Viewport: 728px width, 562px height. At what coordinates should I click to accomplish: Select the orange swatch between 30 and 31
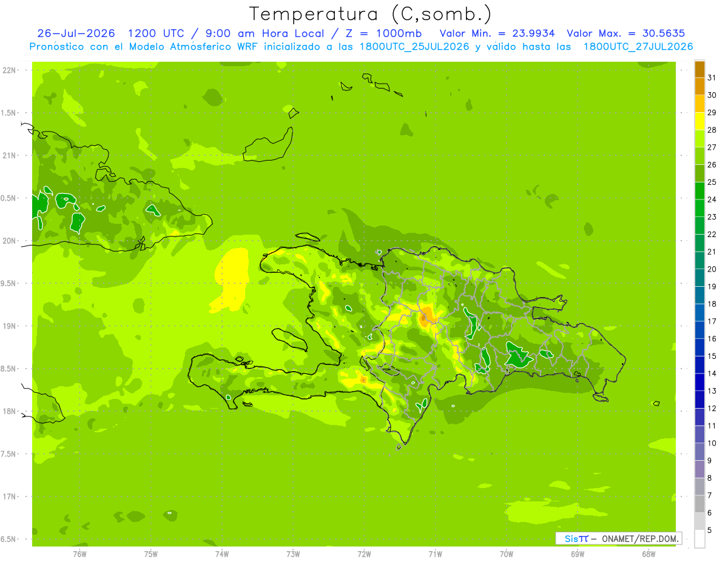click(x=699, y=86)
